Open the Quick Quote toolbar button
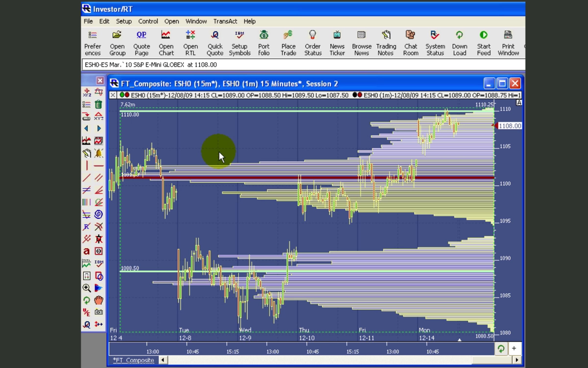 click(x=215, y=43)
